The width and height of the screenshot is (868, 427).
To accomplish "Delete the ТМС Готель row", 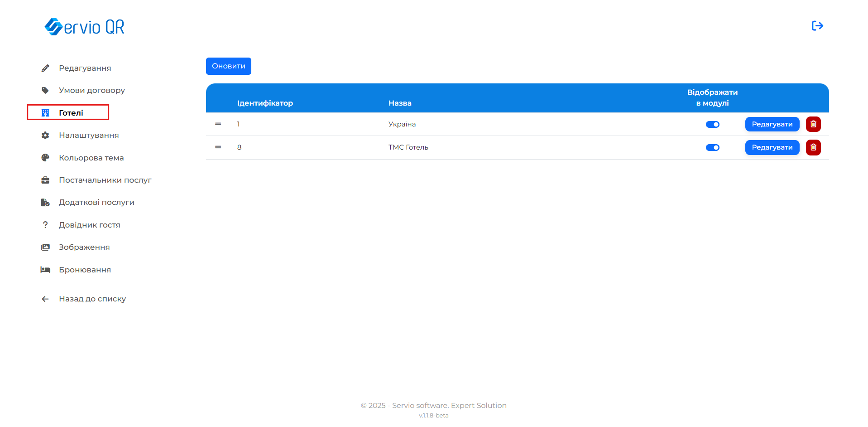I will 813,147.
